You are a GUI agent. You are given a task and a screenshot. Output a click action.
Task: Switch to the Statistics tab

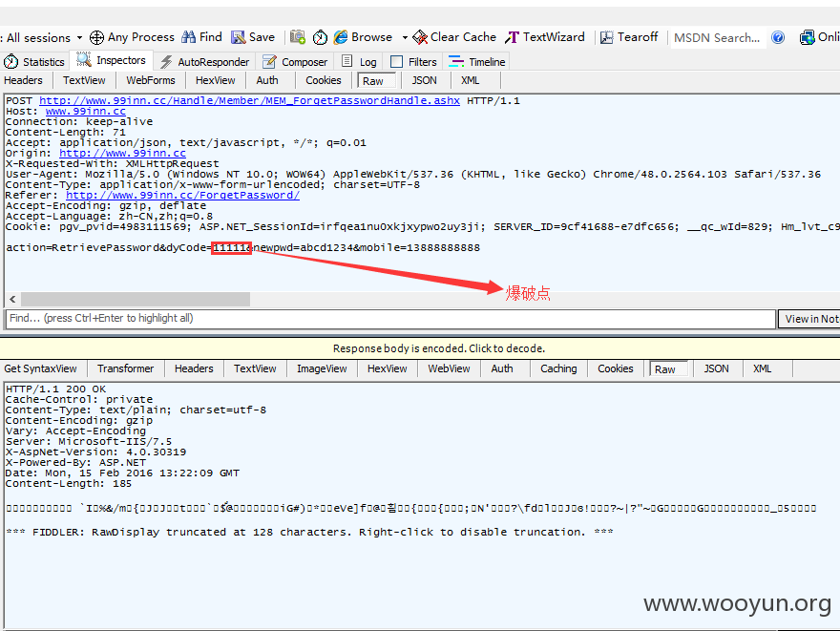tap(34, 62)
